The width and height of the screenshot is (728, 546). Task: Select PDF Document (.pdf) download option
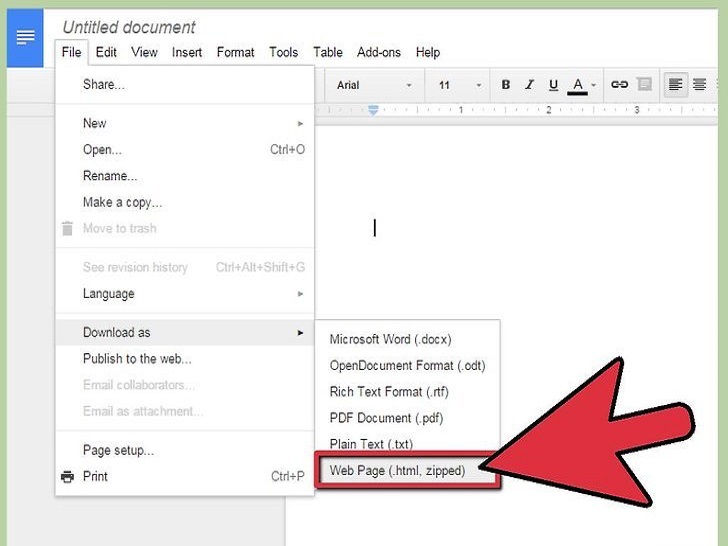point(386,418)
